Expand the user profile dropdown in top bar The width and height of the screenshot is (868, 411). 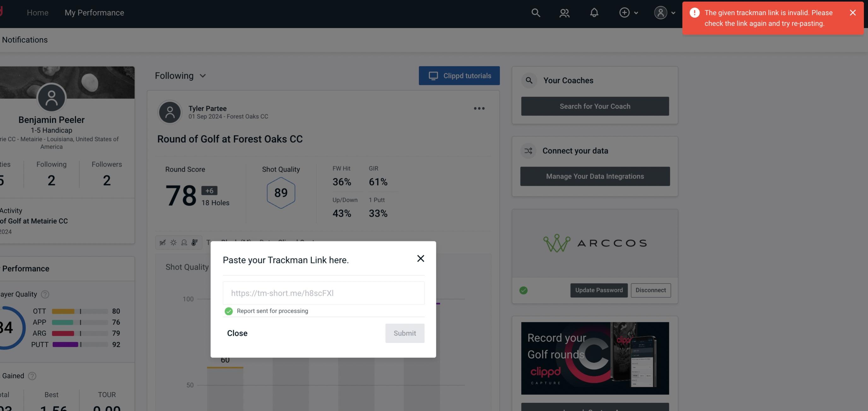[664, 12]
